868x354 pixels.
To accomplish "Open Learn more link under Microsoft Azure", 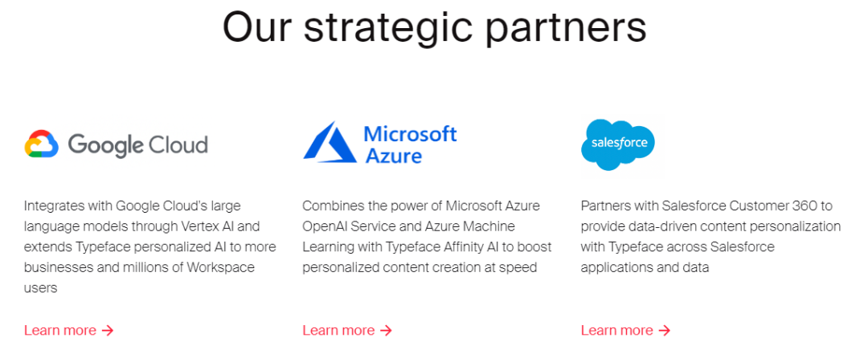I will (348, 331).
